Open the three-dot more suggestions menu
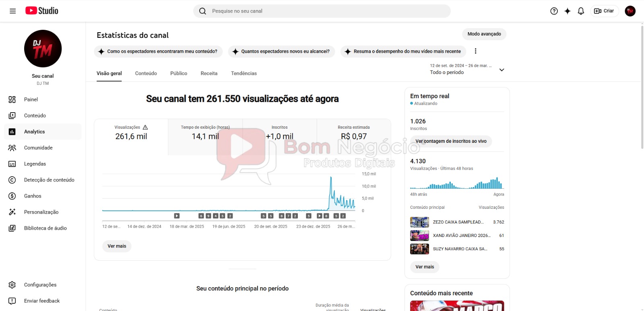 (475, 51)
